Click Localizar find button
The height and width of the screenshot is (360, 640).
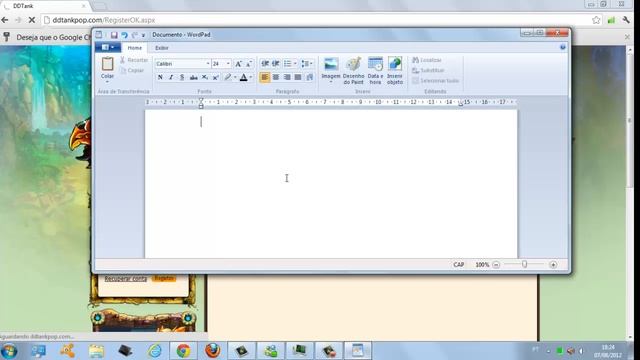tap(427, 60)
